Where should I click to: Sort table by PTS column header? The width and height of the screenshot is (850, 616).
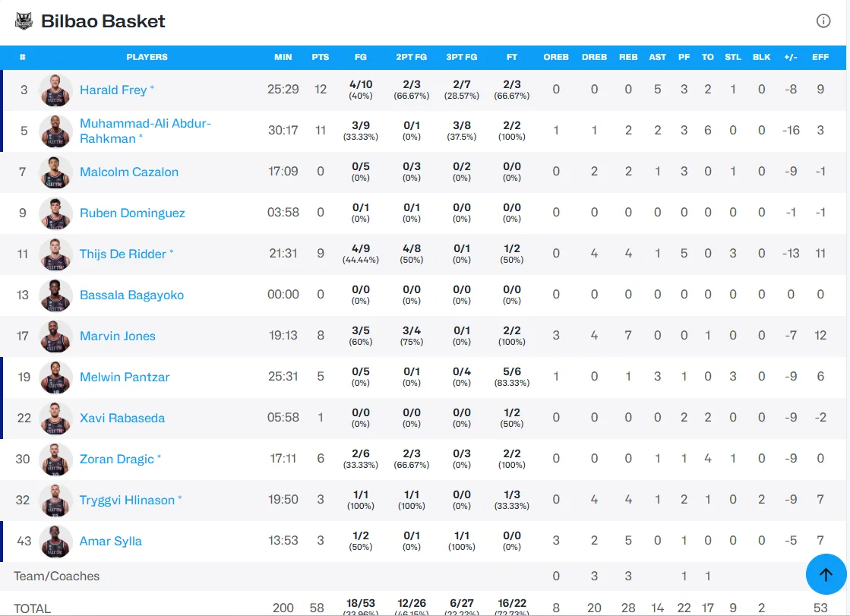321,57
